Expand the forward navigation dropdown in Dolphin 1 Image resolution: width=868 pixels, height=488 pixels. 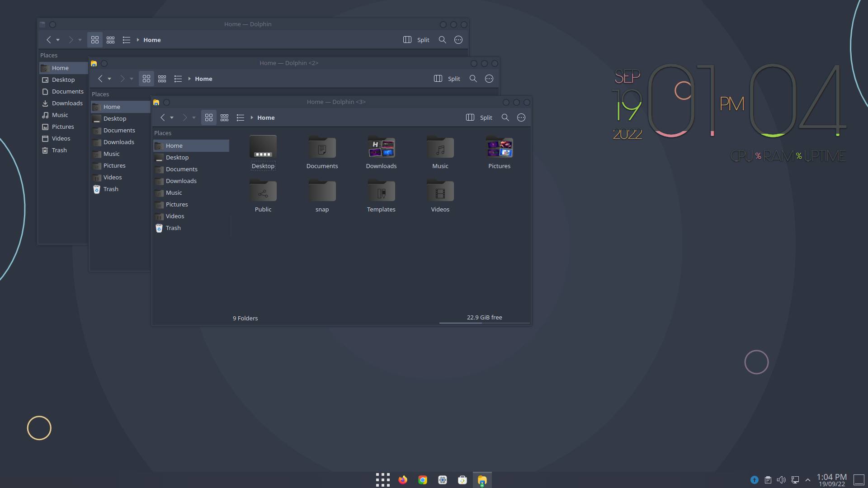click(x=79, y=40)
